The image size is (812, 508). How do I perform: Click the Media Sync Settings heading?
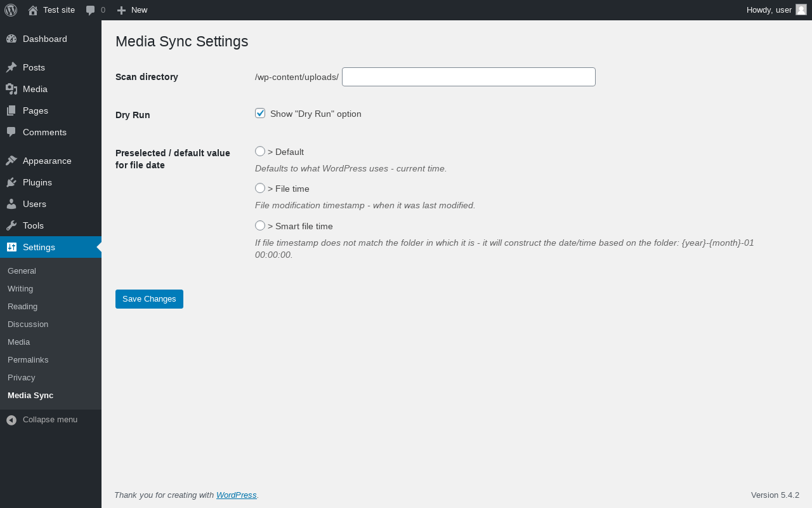coord(181,41)
